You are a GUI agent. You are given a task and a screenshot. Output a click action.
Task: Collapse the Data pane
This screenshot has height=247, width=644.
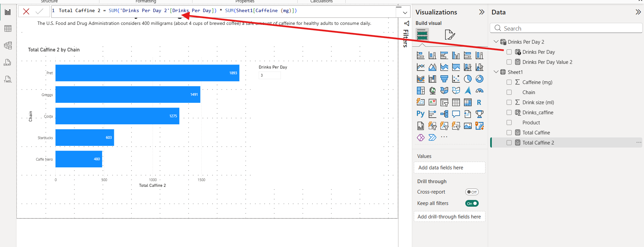pos(638,12)
